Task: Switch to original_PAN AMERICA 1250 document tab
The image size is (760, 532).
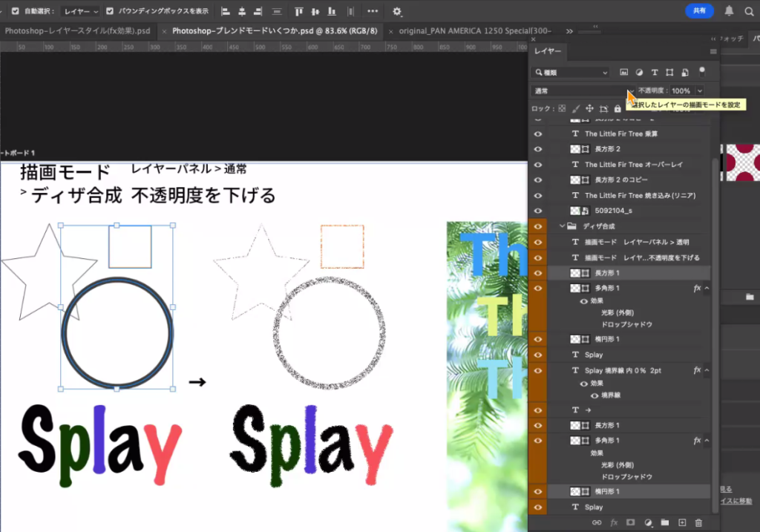Action: [475, 31]
